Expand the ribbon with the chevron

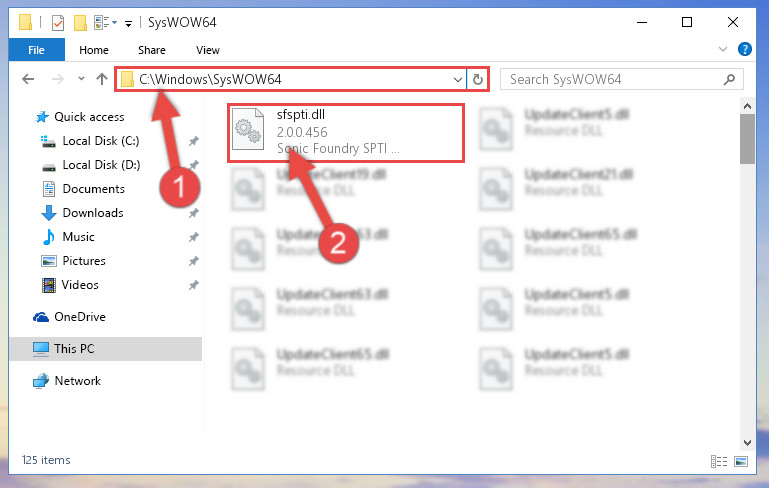pyautogui.click(x=722, y=49)
